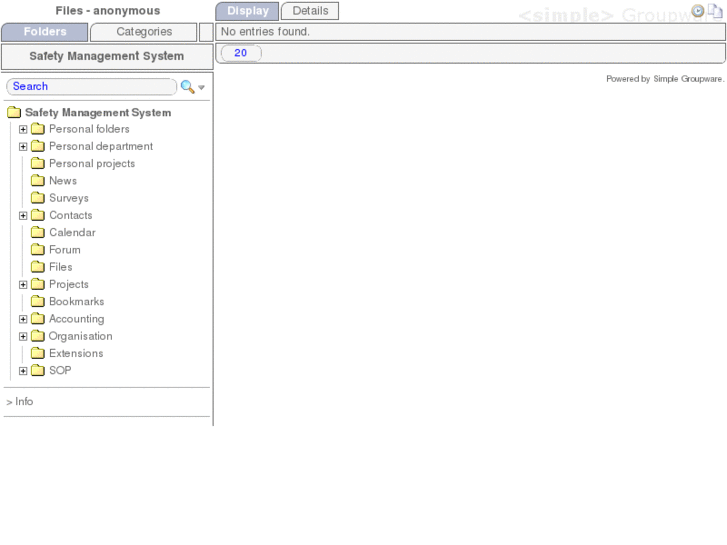727x545 pixels.
Task: Click the root Safety Management System folder icon
Action: (14, 112)
